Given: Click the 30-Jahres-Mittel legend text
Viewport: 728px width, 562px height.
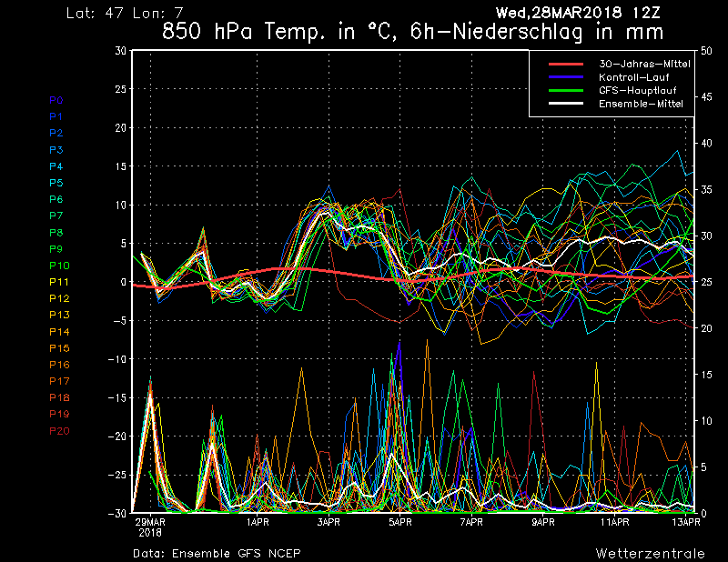Looking at the screenshot, I should coord(643,65).
